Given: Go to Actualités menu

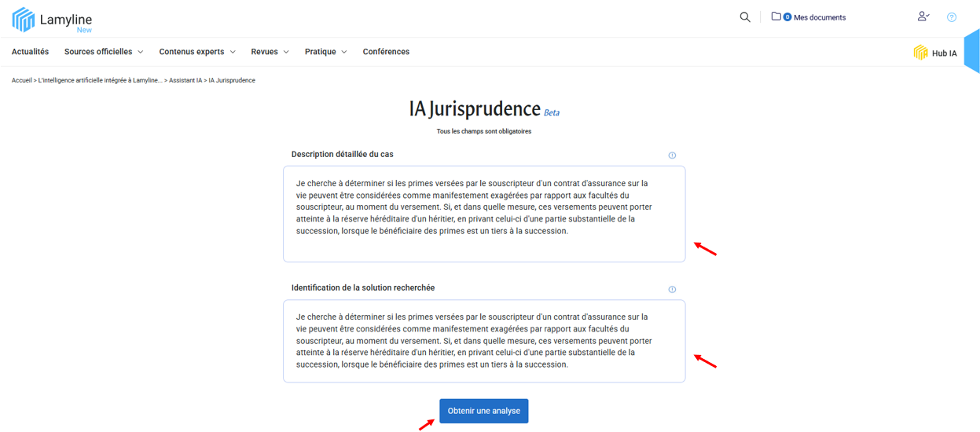Looking at the screenshot, I should coord(30,52).
